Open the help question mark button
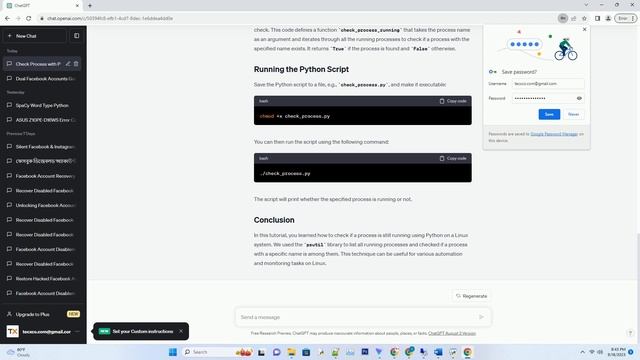 pos(630,333)
